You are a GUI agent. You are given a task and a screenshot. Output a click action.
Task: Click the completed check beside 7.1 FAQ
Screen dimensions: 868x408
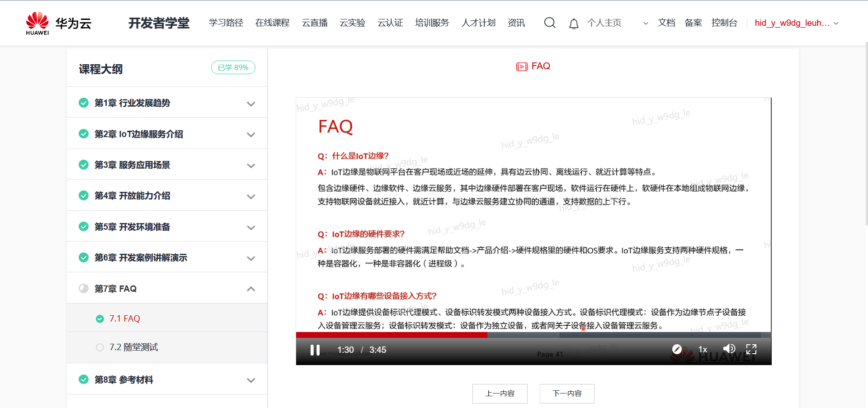[x=100, y=319]
